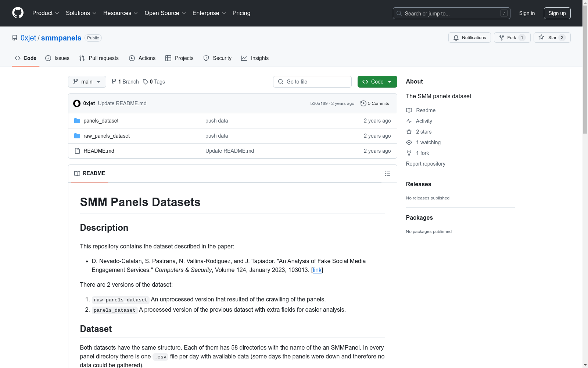The width and height of the screenshot is (588, 368).
Task: Open the Product menu dropdown
Action: 46,13
